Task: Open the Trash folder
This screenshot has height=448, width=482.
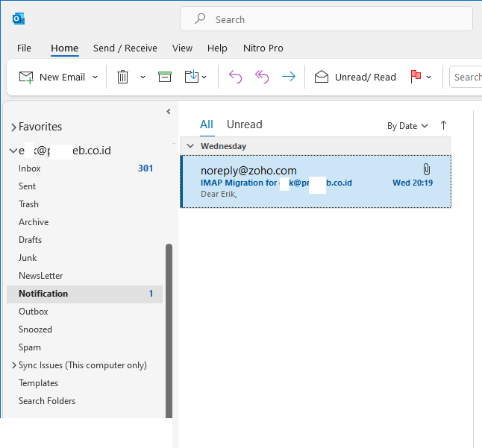Action: coord(84,204)
